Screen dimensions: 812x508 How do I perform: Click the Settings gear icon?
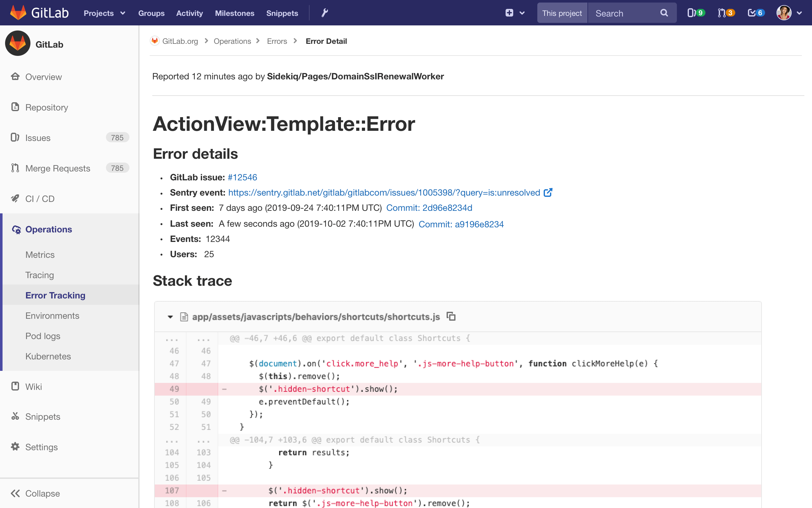(15, 446)
